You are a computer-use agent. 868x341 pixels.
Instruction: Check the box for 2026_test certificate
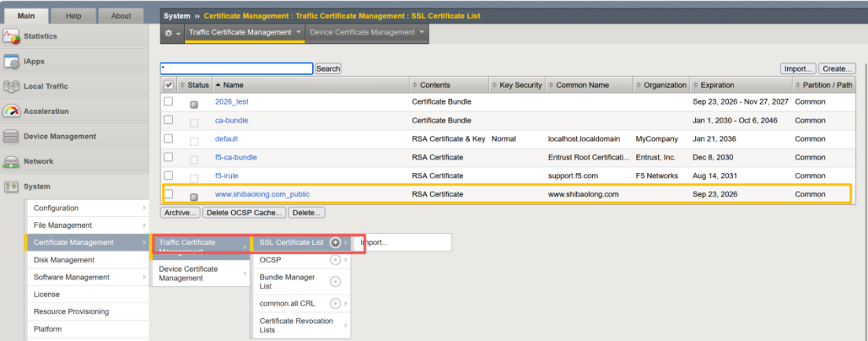point(168,101)
